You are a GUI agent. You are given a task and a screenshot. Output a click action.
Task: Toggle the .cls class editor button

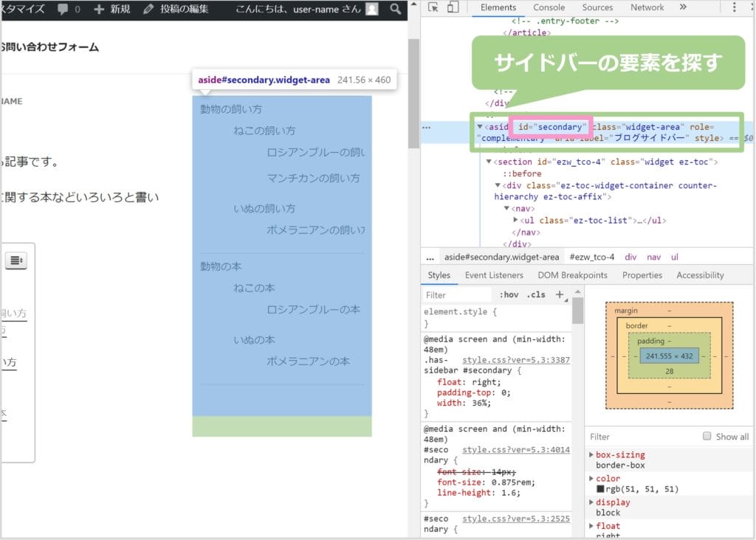click(536, 294)
